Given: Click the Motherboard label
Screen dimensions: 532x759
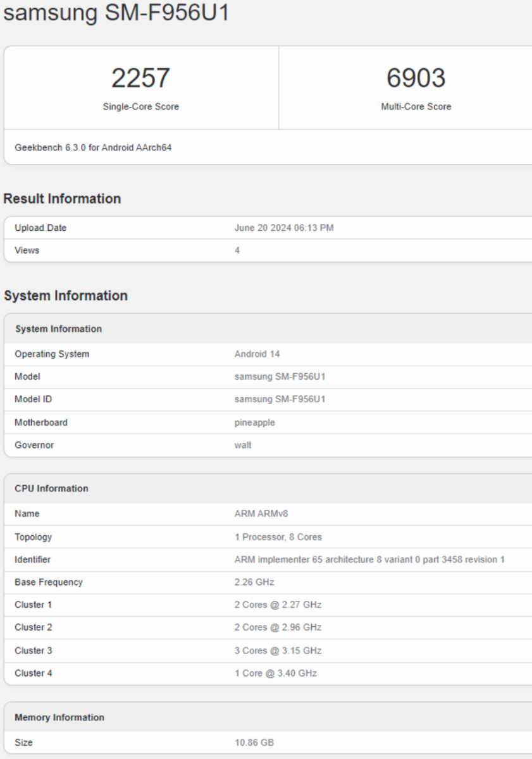Looking at the screenshot, I should click(41, 423).
